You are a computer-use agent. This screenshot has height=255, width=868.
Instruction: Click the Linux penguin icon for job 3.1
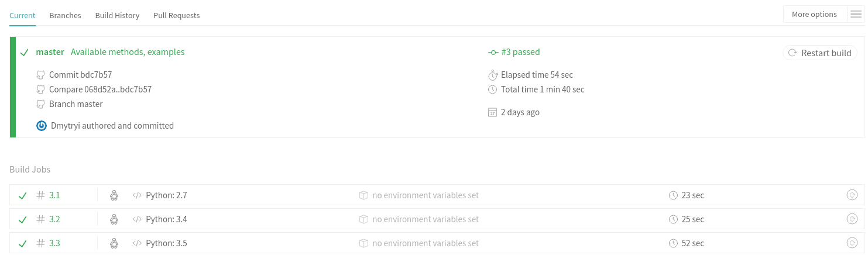[x=114, y=195]
